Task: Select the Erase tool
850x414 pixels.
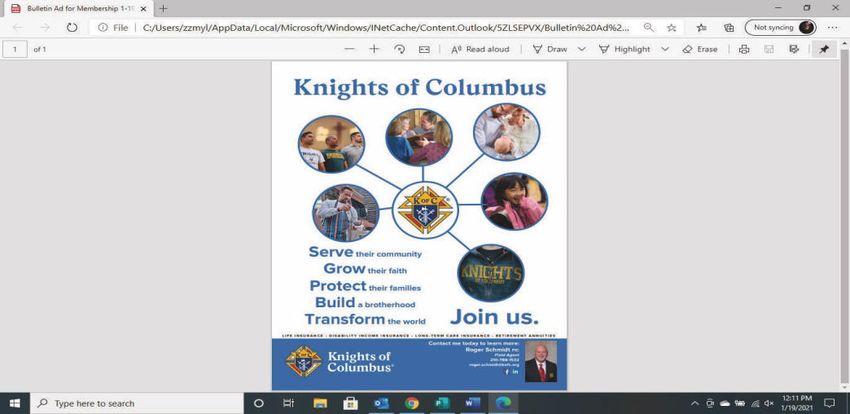Action: point(700,49)
